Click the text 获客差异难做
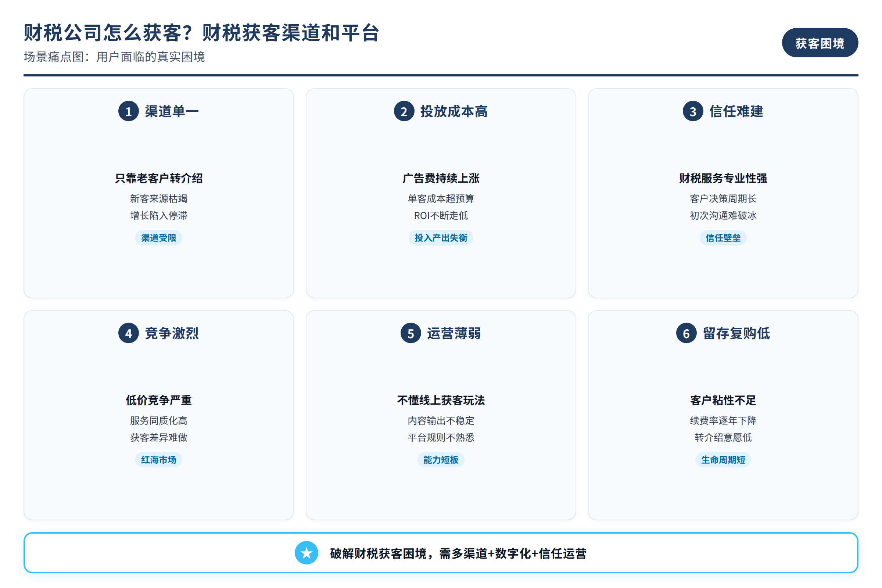The image size is (882, 588). [159, 437]
